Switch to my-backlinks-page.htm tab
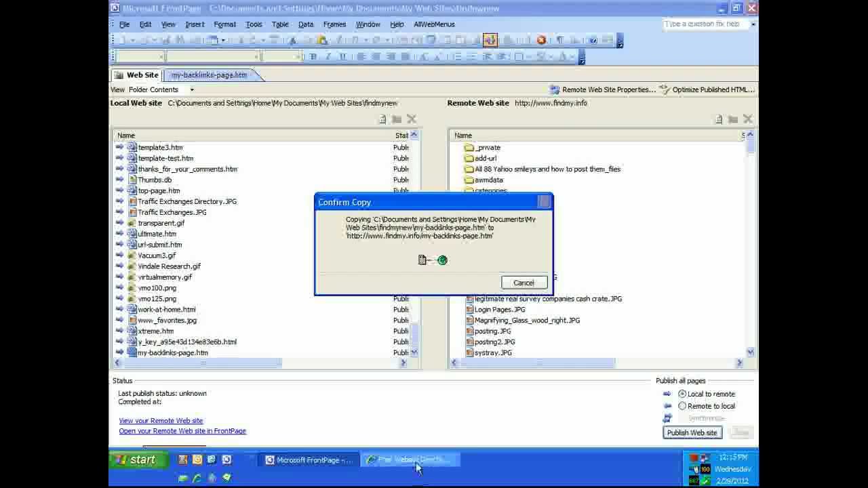Viewport: 868px width, 488px height. coord(210,75)
